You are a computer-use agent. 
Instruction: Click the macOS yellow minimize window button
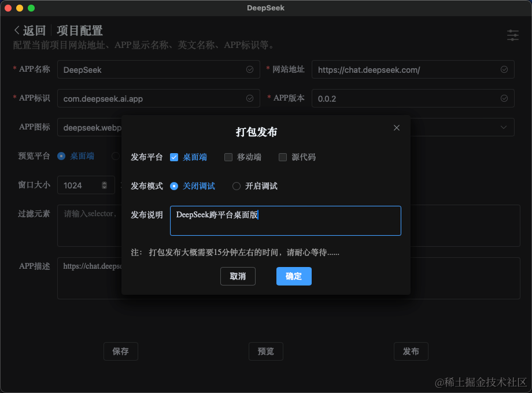pos(20,8)
